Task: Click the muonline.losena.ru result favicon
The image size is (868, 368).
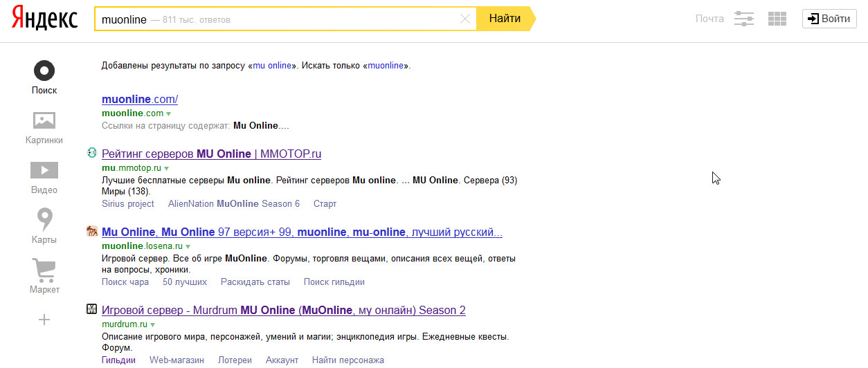Action: coord(91,231)
